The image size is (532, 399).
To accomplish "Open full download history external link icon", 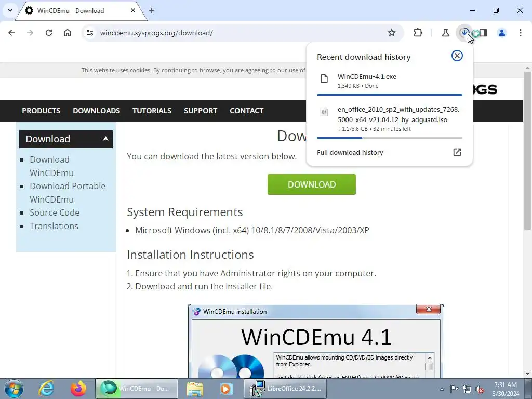I will (457, 152).
